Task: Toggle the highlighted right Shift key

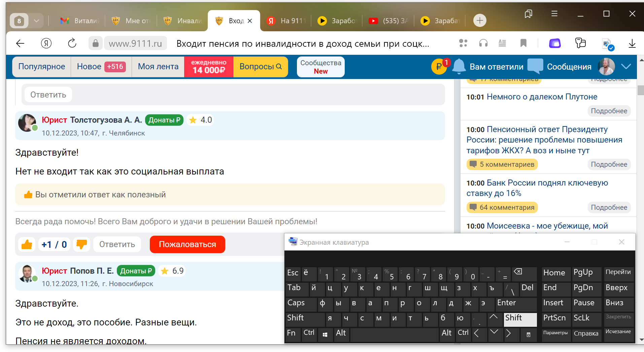Action: [x=520, y=319]
